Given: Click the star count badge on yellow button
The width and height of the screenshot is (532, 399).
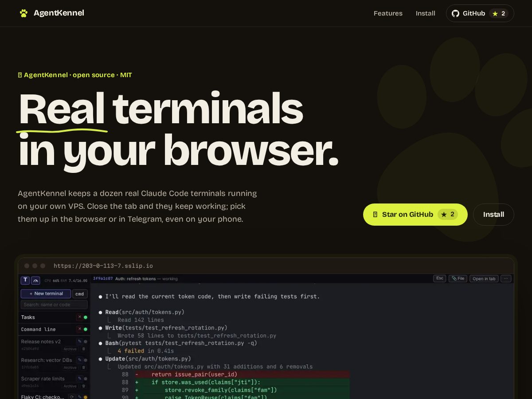Looking at the screenshot, I should click(x=447, y=215).
